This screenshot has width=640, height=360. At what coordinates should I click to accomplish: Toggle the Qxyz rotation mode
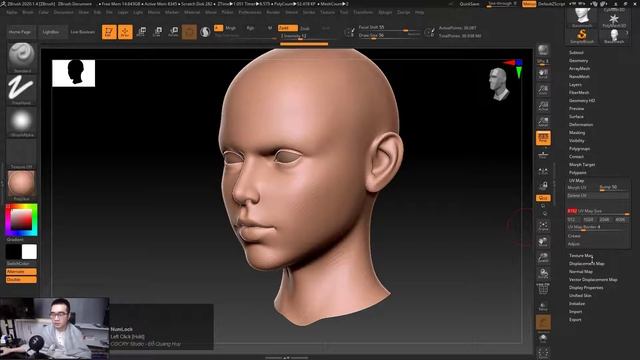pos(543,198)
